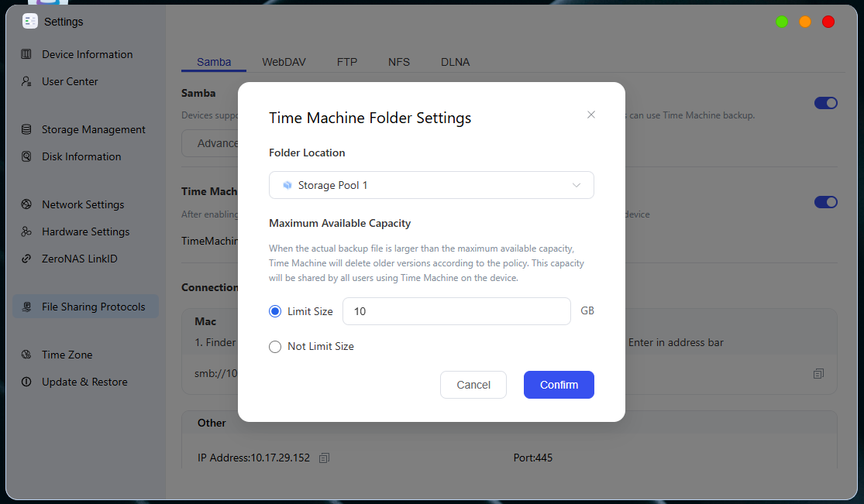Image resolution: width=864 pixels, height=504 pixels.
Task: Toggle the Time Machine switch
Action: [x=825, y=202]
